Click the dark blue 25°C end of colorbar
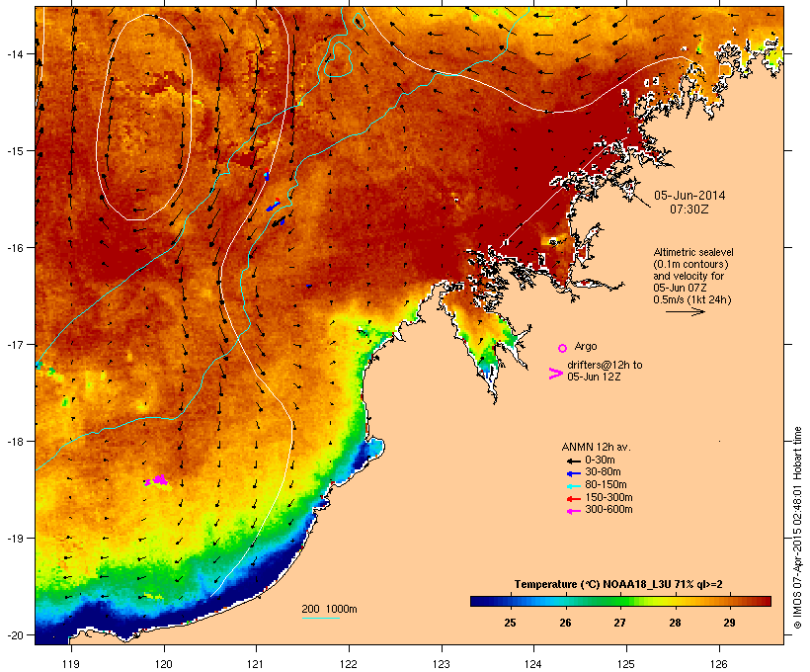The image size is (810, 672). (x=478, y=601)
